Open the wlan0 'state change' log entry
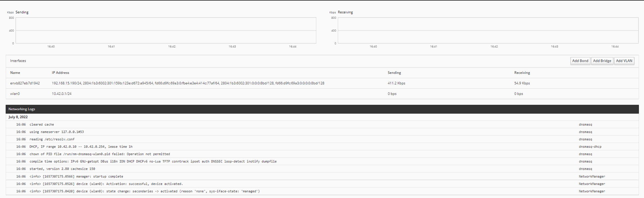 (x=144, y=191)
